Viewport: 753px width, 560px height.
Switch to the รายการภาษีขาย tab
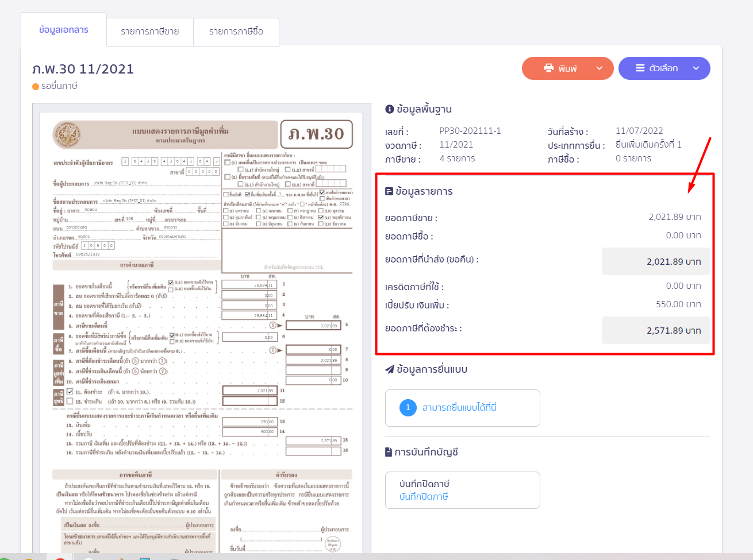point(149,32)
